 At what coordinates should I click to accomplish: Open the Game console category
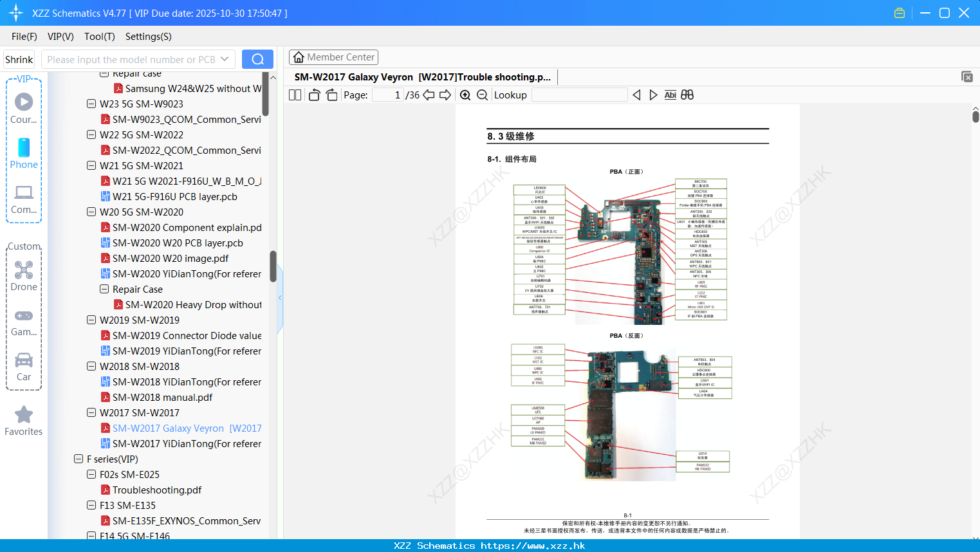(x=24, y=322)
